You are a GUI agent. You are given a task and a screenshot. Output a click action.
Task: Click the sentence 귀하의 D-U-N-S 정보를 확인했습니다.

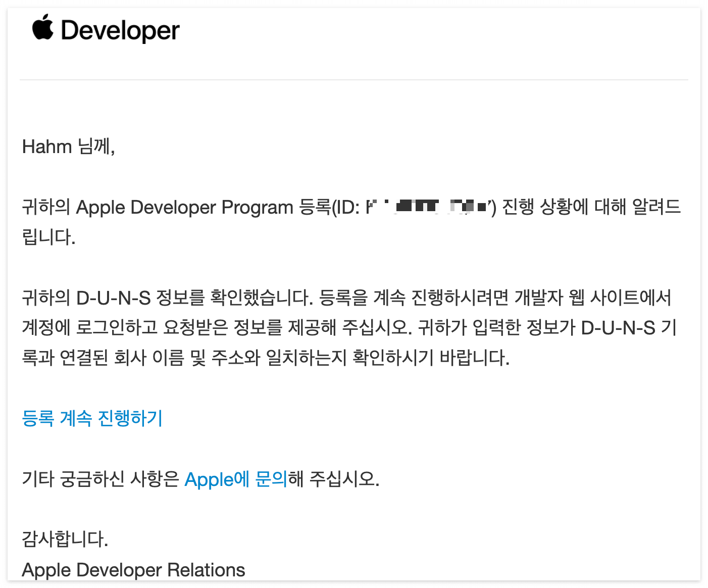(168, 298)
